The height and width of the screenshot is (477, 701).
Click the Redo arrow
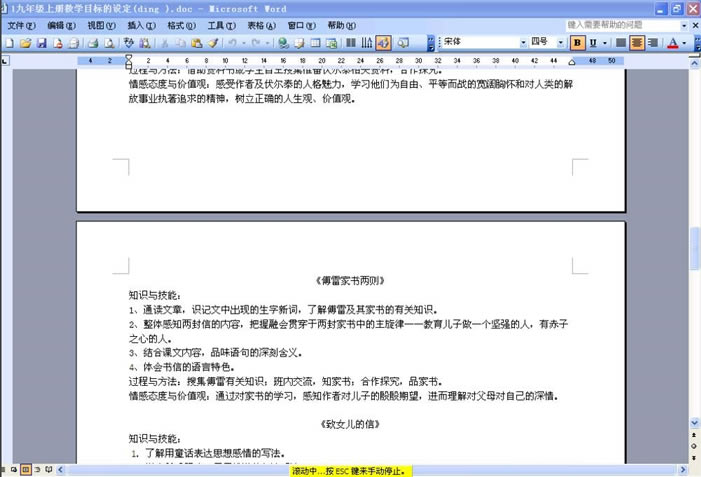256,43
